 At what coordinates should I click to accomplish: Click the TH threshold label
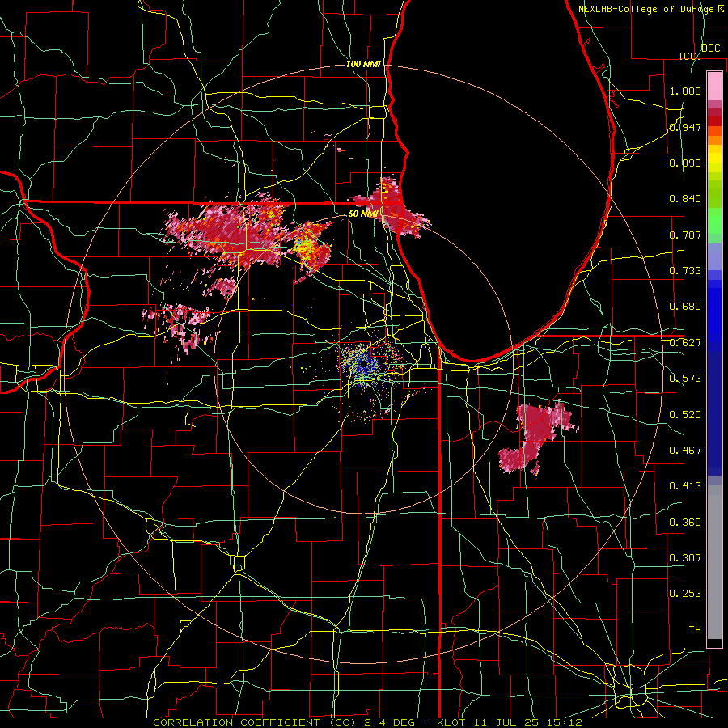point(695,630)
